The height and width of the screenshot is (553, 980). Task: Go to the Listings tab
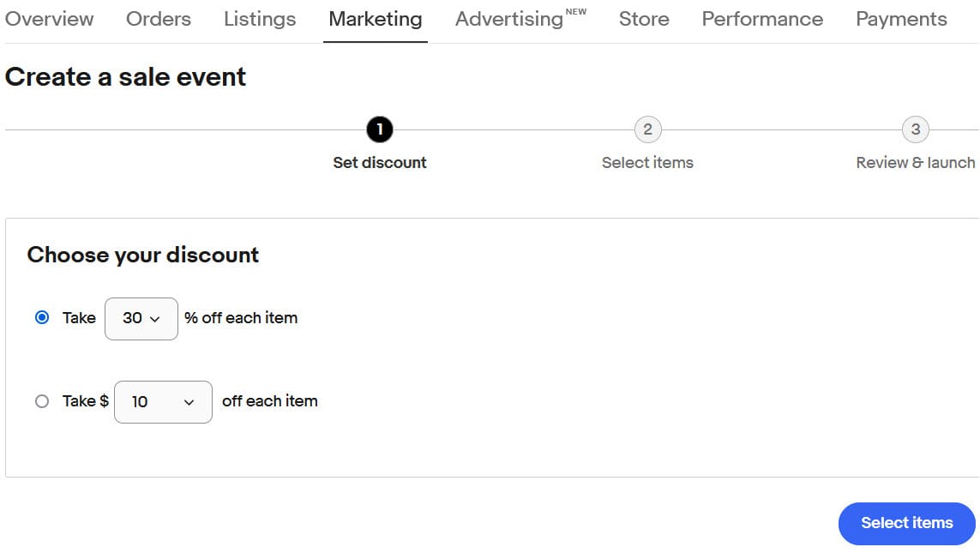click(260, 19)
